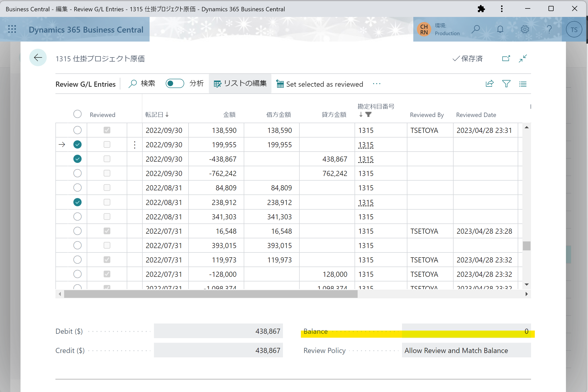Open the browser three-dot menu
This screenshot has width=588, height=392.
point(502,9)
